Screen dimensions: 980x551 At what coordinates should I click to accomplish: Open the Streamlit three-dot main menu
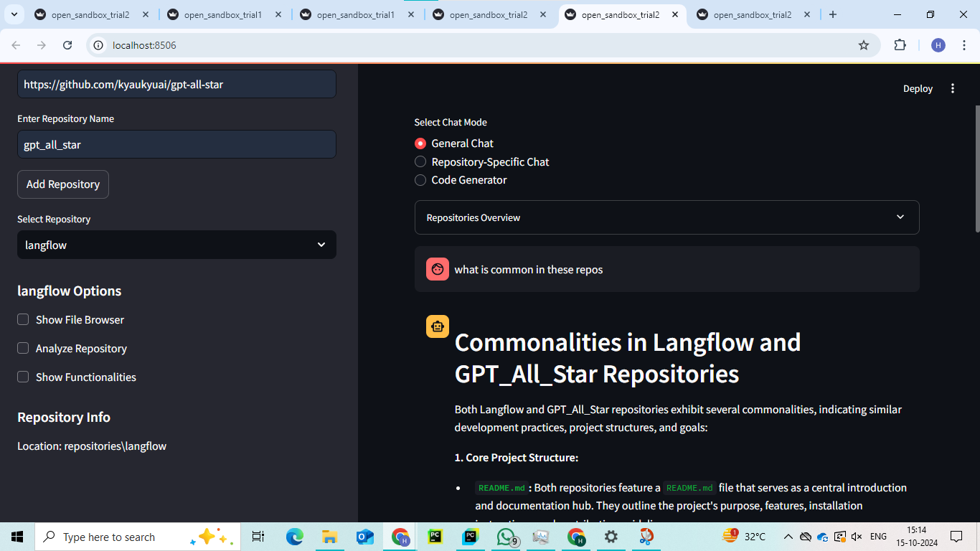[x=953, y=88]
